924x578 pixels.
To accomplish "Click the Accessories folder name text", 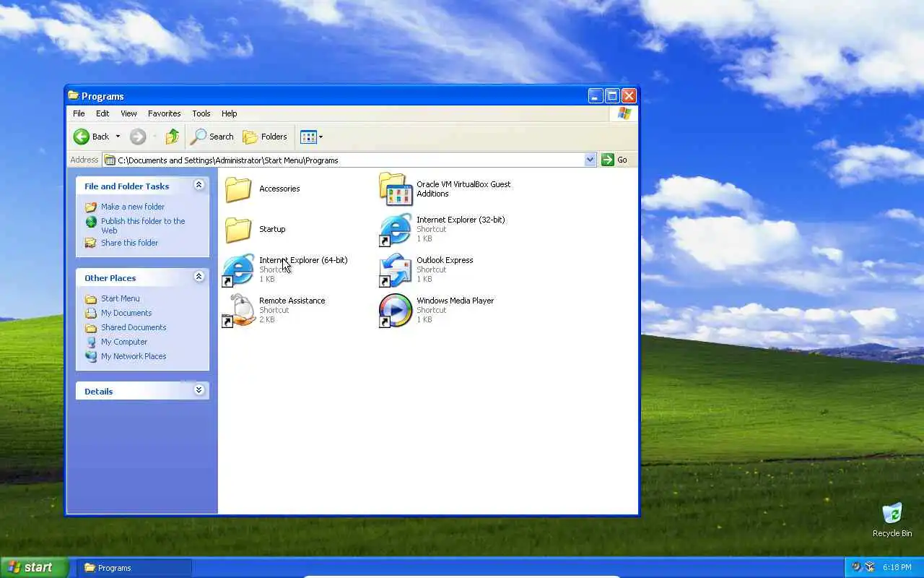I will (x=279, y=189).
